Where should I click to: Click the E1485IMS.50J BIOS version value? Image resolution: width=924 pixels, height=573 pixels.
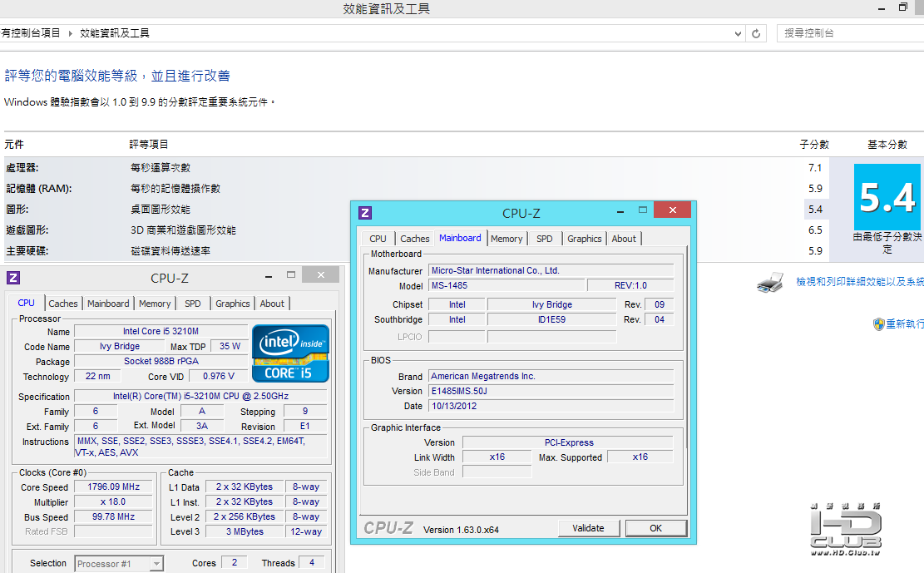point(551,391)
